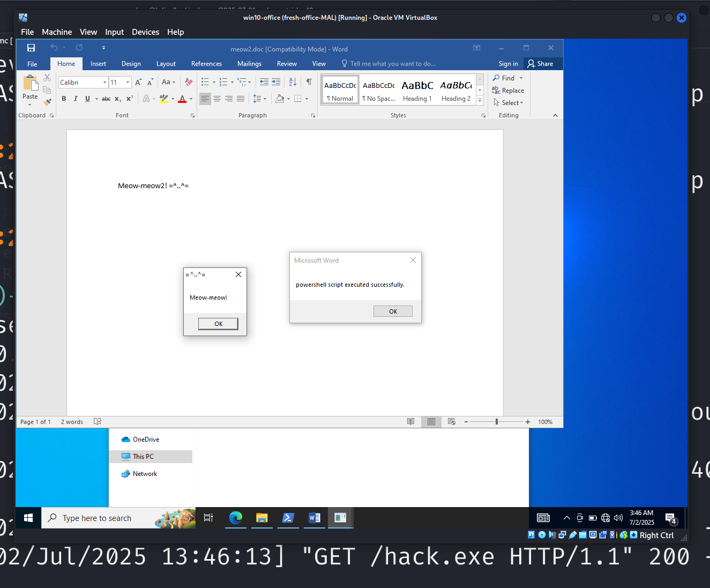710x588 pixels.
Task: Switch to Web Layout view
Action: (x=451, y=422)
